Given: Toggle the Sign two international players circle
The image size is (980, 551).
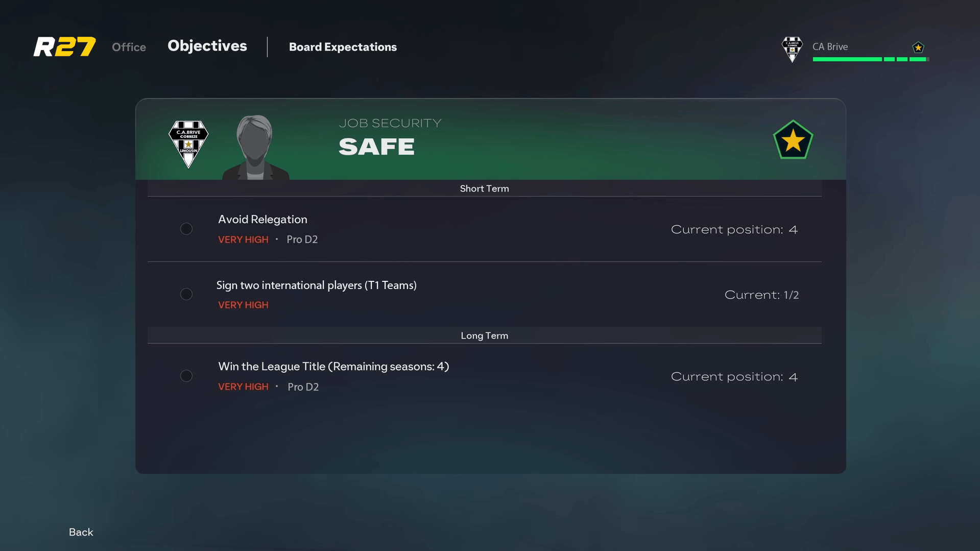Looking at the screenshot, I should 186,294.
